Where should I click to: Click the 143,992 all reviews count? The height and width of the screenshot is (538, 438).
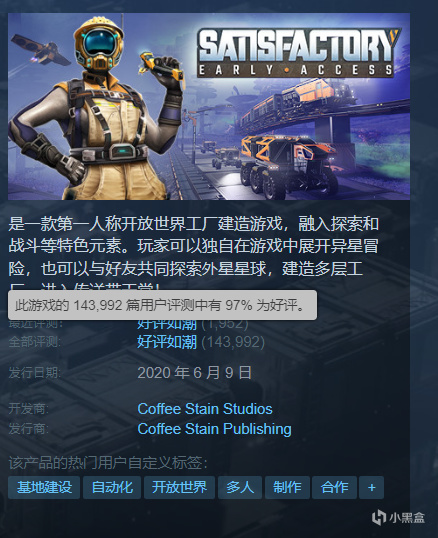233,342
